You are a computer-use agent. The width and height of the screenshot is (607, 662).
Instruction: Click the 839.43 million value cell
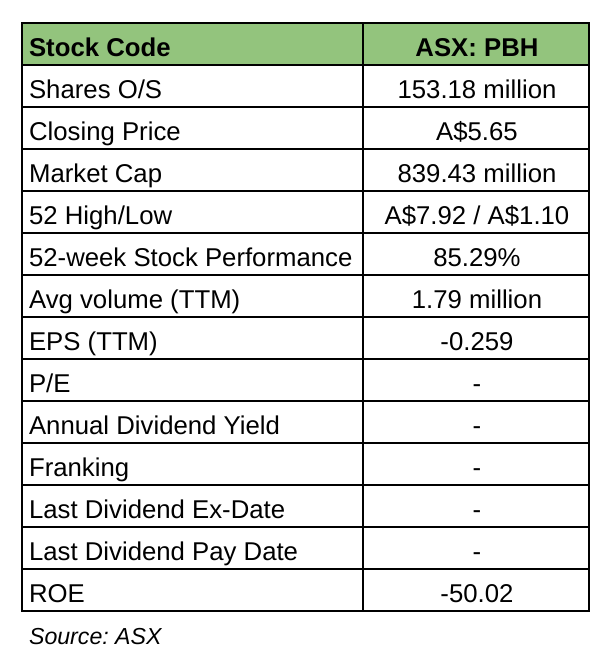[x=476, y=173]
